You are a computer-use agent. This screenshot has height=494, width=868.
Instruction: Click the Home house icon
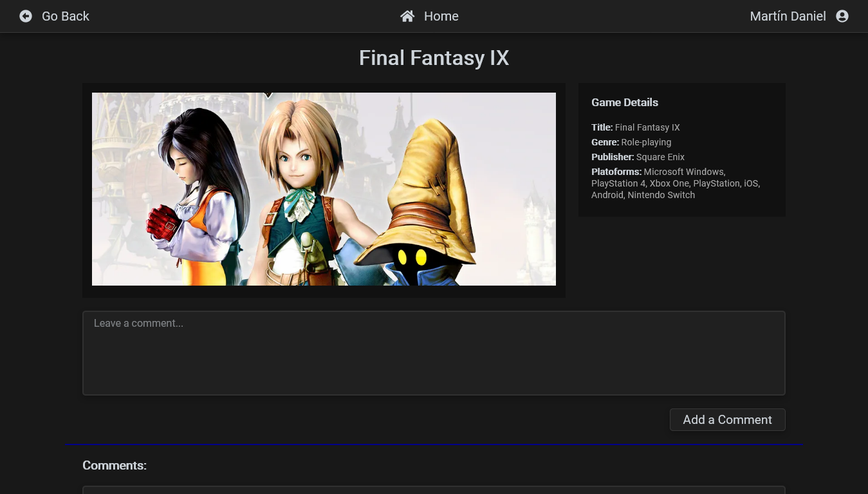click(407, 16)
